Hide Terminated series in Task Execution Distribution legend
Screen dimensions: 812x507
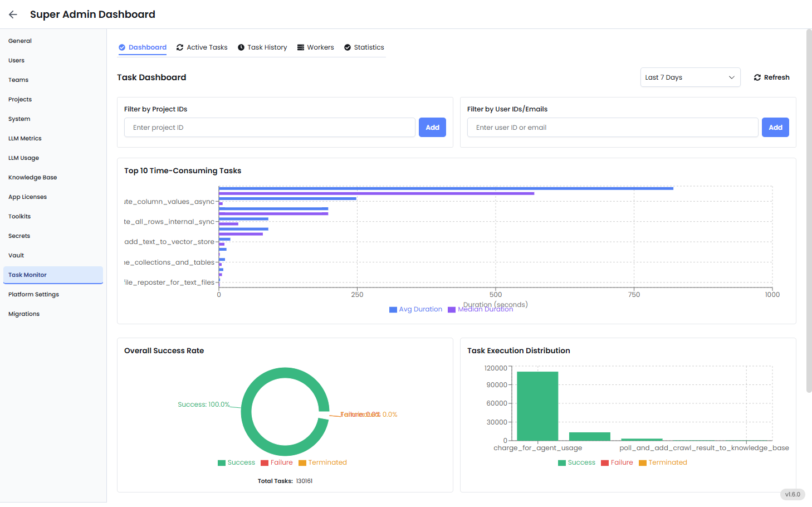[663, 462]
